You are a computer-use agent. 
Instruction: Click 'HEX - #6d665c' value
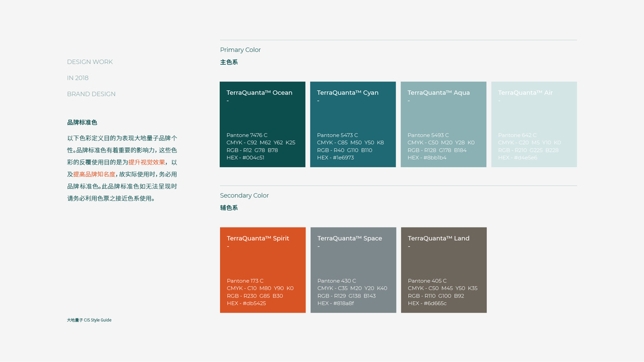pyautogui.click(x=427, y=303)
